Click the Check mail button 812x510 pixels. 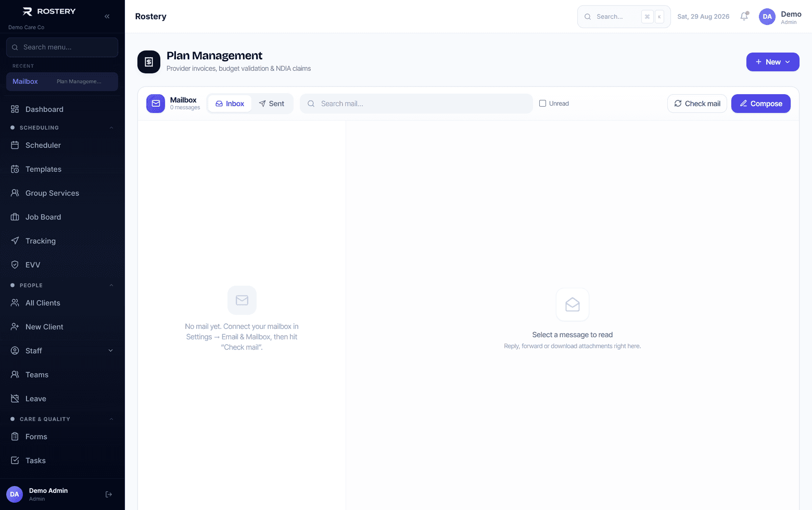(x=697, y=104)
